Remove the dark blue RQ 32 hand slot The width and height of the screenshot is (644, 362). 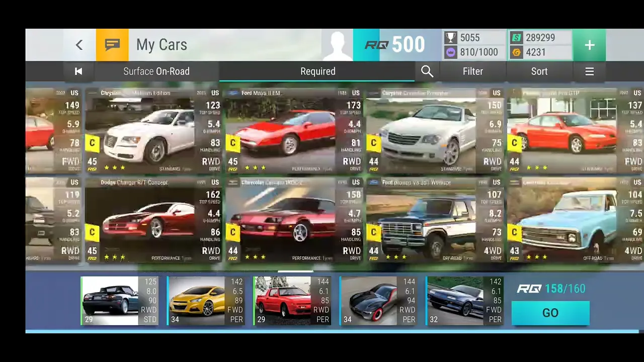point(464,300)
